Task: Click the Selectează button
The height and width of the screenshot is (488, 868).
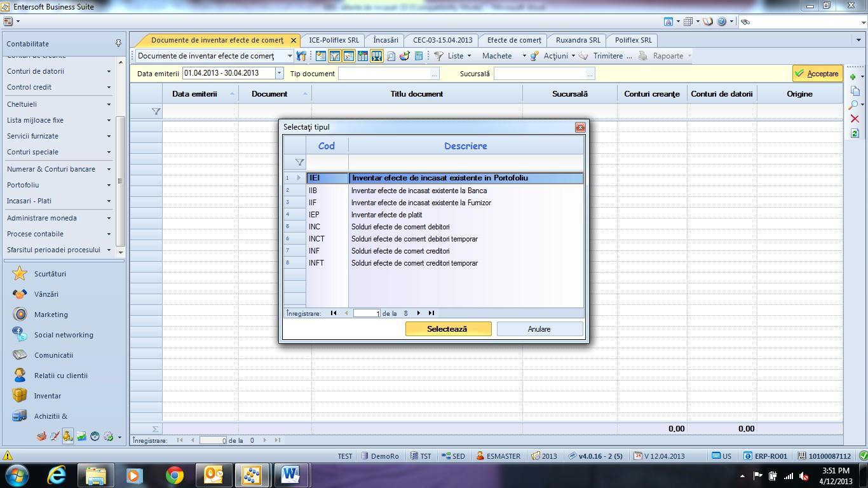Action: [448, 329]
